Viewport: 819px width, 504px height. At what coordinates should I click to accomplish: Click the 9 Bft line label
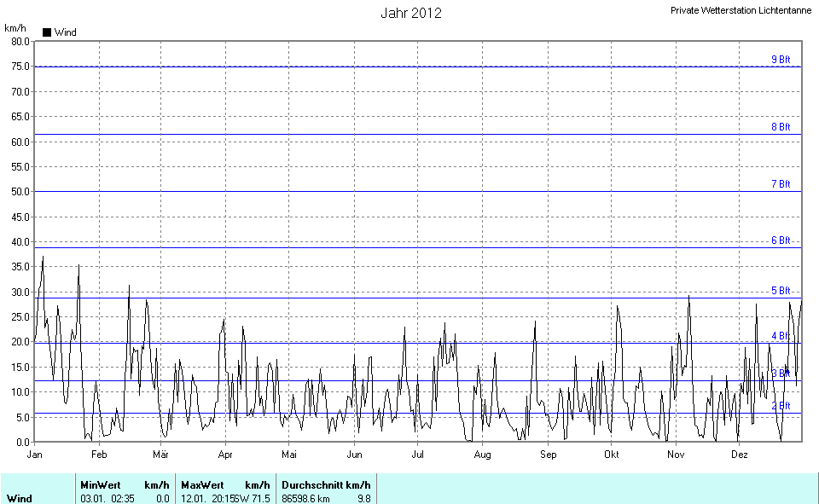pyautogui.click(x=781, y=60)
